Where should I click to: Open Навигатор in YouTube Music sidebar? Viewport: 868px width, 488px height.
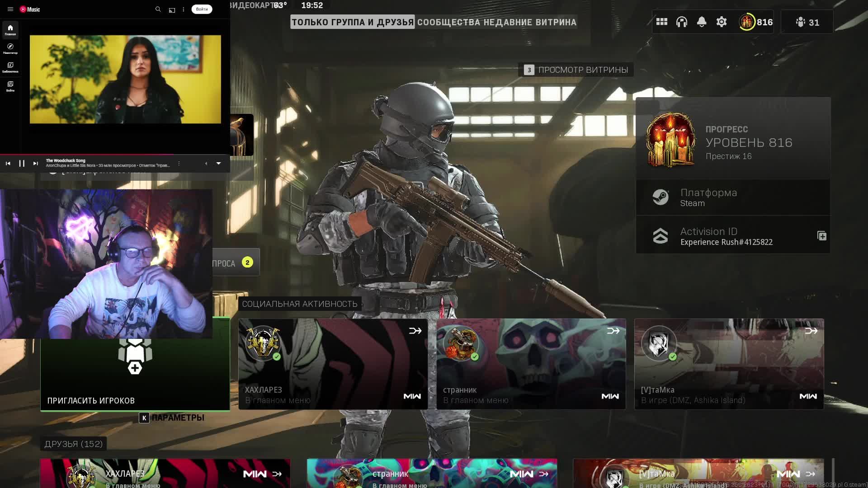point(10,49)
